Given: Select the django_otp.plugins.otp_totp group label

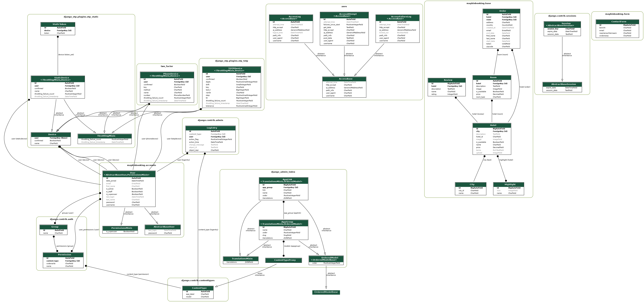Looking at the screenshot, I should pyautogui.click(x=231, y=61).
